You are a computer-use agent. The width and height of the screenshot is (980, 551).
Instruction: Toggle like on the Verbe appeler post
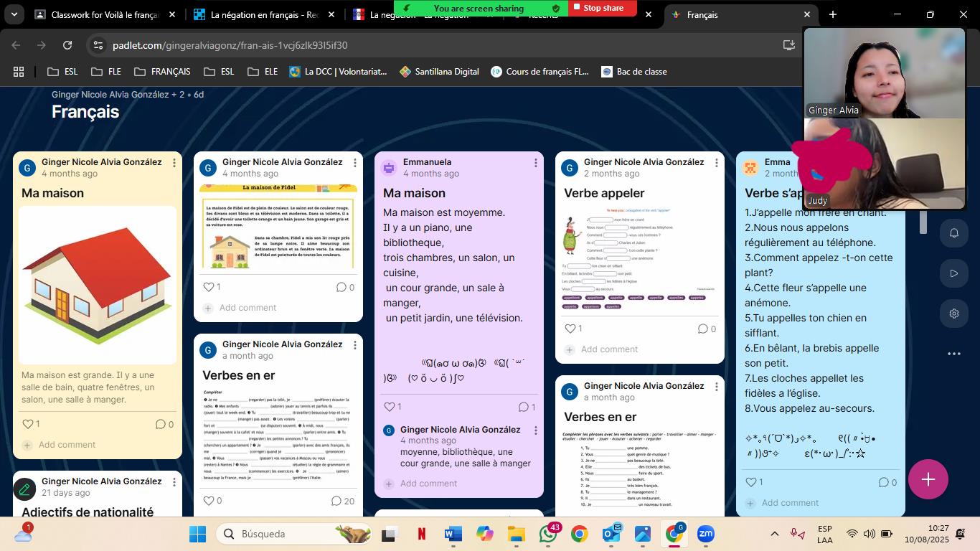[571, 329]
